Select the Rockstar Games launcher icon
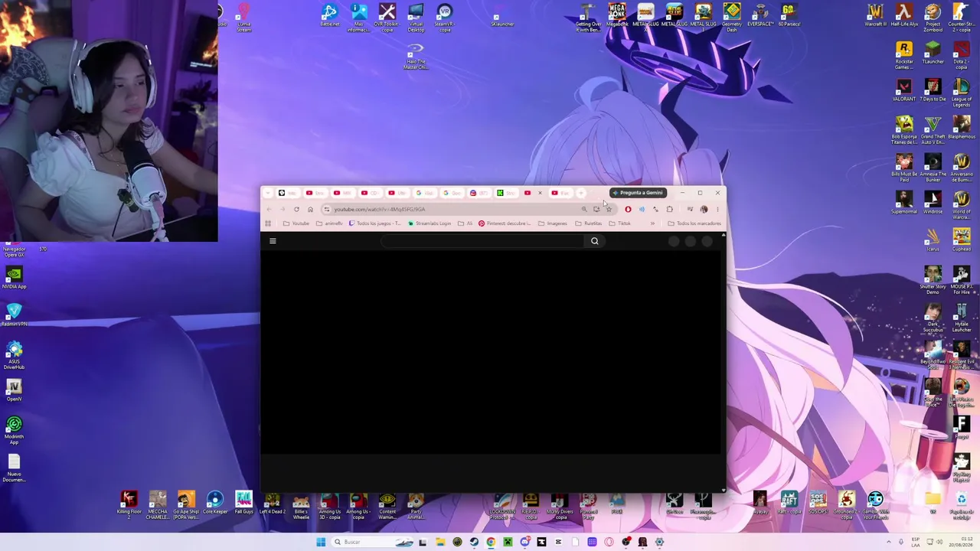This screenshot has width=980, height=551. tap(904, 56)
